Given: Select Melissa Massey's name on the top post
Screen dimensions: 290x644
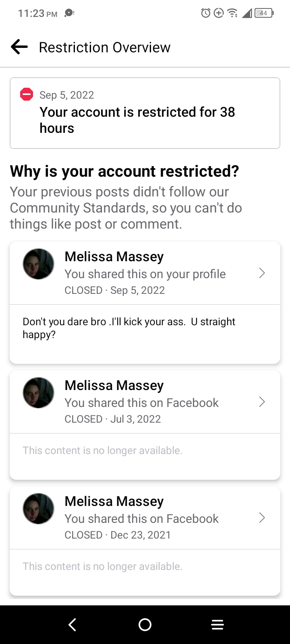Looking at the screenshot, I should [x=114, y=256].
